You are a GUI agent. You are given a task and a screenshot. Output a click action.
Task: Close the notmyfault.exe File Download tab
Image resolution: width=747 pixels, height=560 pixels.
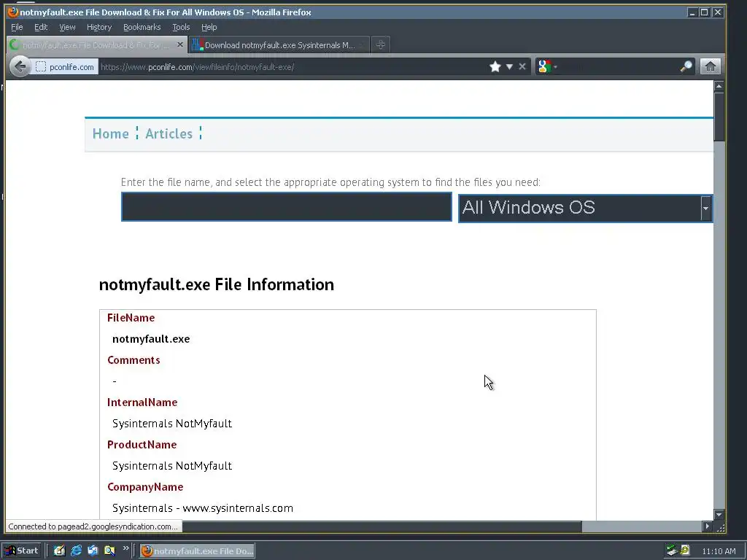tap(179, 44)
